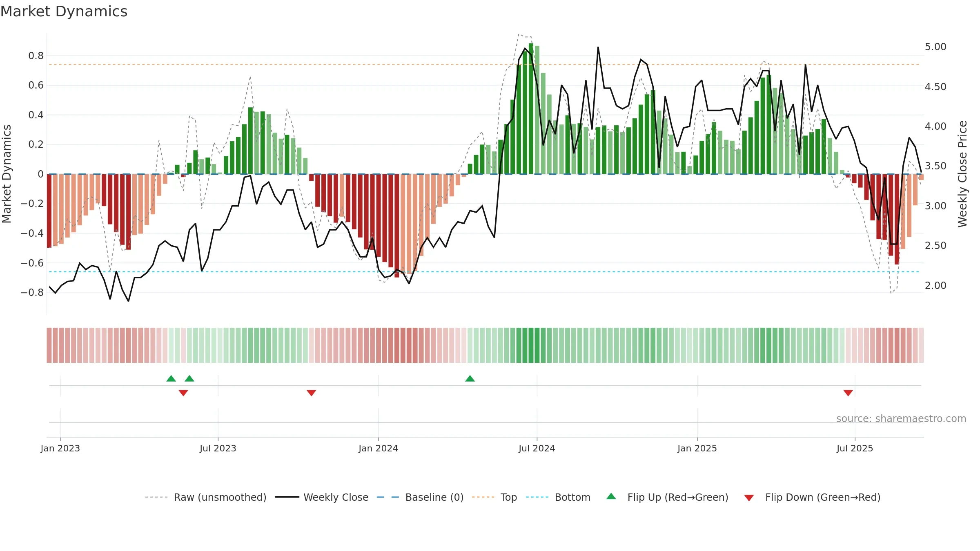The height and width of the screenshot is (551, 980).
Task: Click the −0.8 left axis tick label
Action: pos(32,292)
